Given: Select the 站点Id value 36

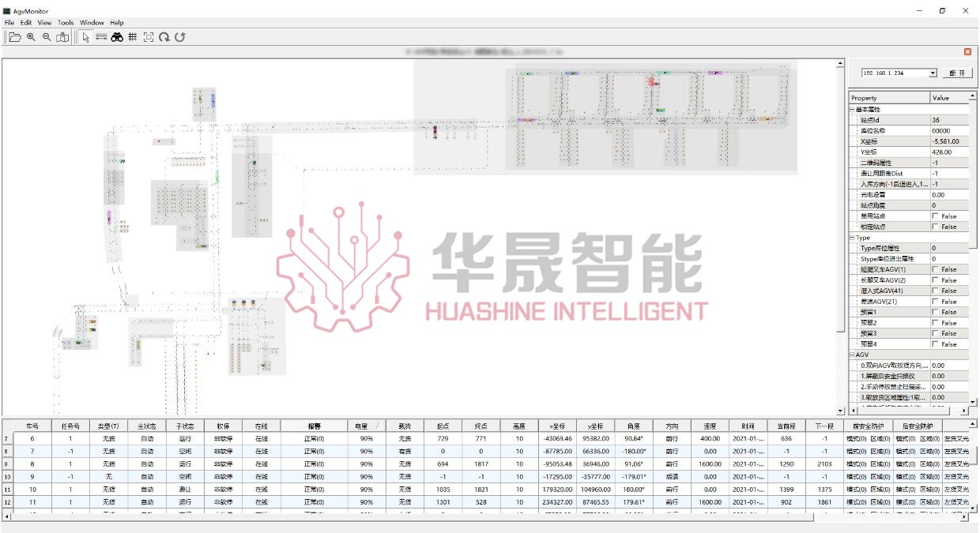Looking at the screenshot, I should click(950, 120).
